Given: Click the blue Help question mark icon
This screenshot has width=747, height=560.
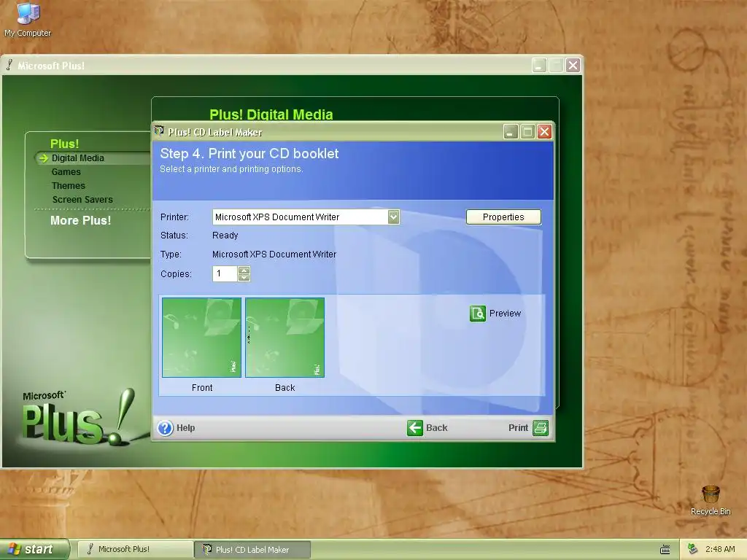Looking at the screenshot, I should pyautogui.click(x=166, y=428).
